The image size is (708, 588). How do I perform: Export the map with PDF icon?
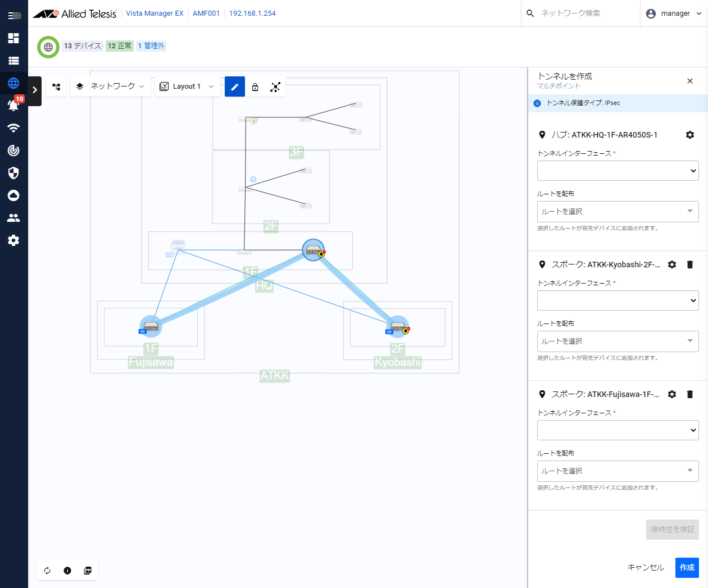[88, 571]
